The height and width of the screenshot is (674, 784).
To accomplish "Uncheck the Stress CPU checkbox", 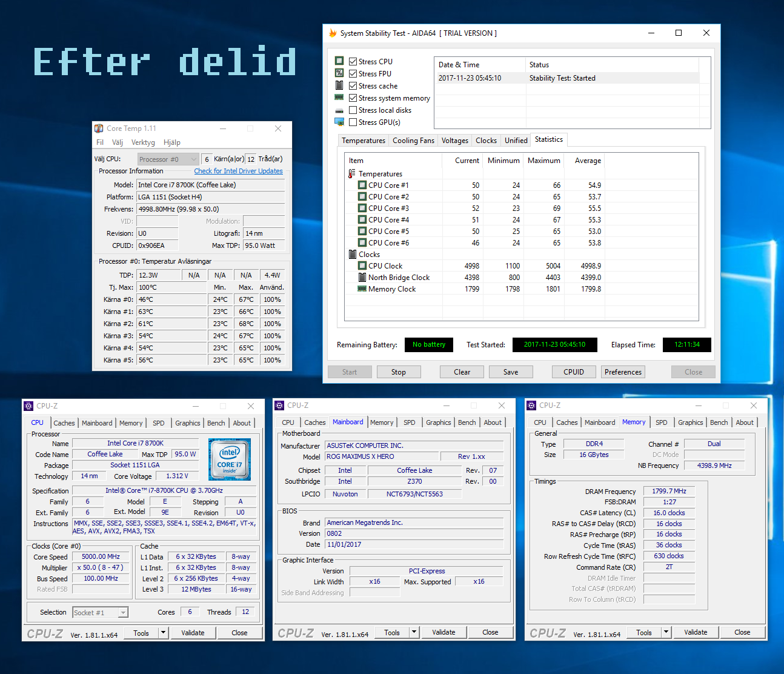I will pyautogui.click(x=353, y=61).
